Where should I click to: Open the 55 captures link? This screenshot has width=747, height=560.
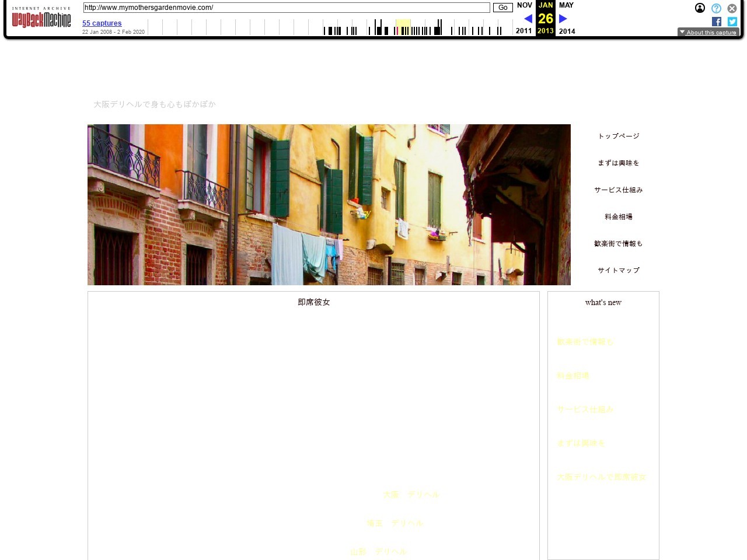point(102,23)
